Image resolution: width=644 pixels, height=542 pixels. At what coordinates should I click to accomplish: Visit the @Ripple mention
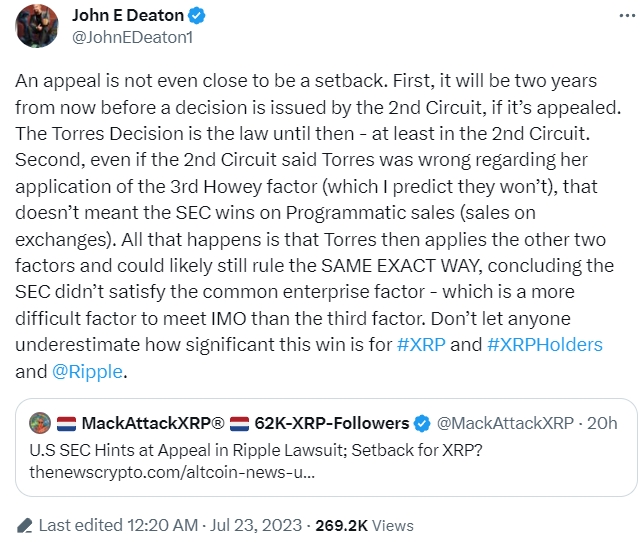pos(88,371)
